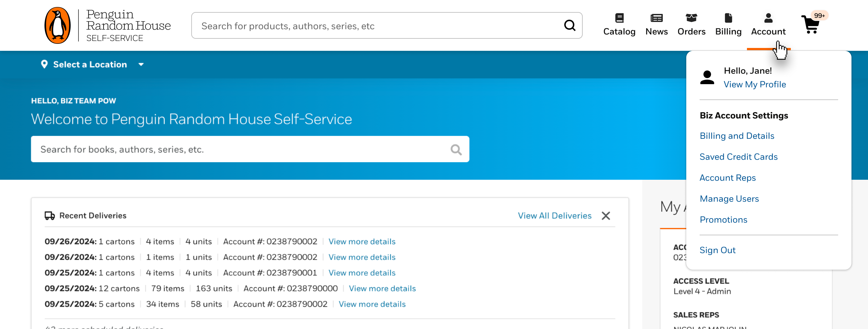View more details for 09/26/2024 4 items delivery
The width and height of the screenshot is (868, 329).
click(362, 241)
